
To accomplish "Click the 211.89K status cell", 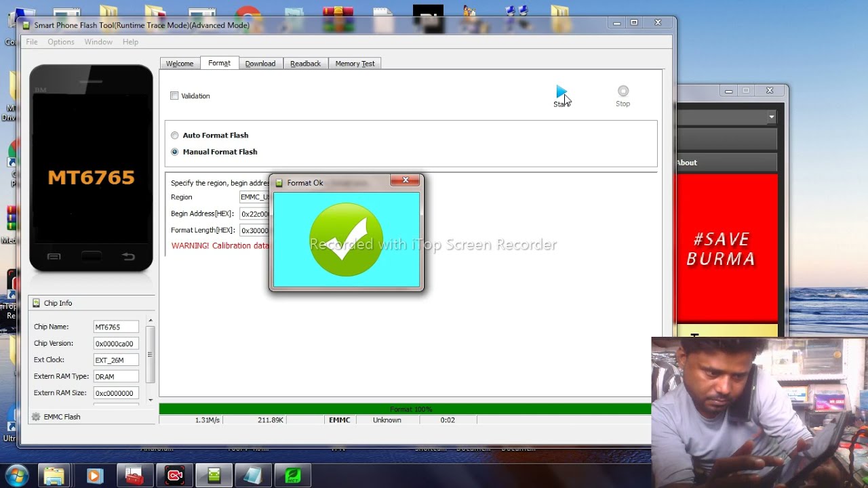I will pyautogui.click(x=254, y=420).
